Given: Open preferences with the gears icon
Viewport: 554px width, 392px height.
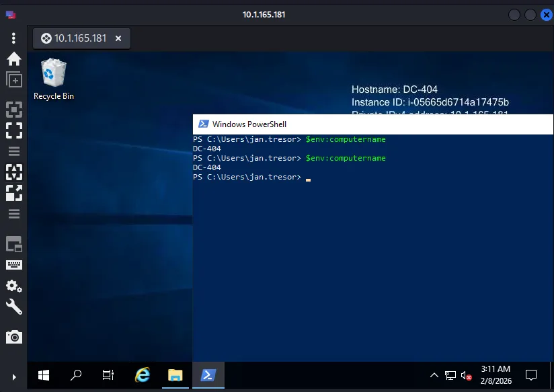Looking at the screenshot, I should coord(13,286).
